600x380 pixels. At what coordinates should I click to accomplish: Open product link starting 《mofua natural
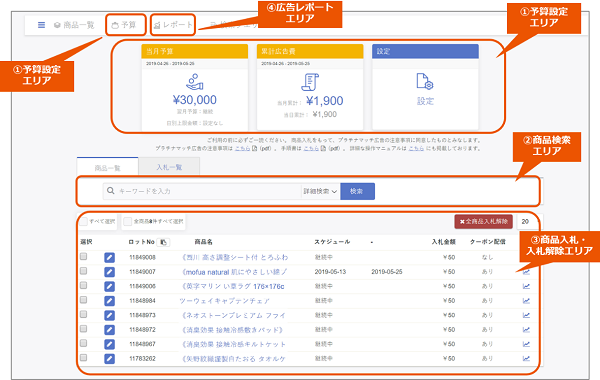(x=234, y=272)
